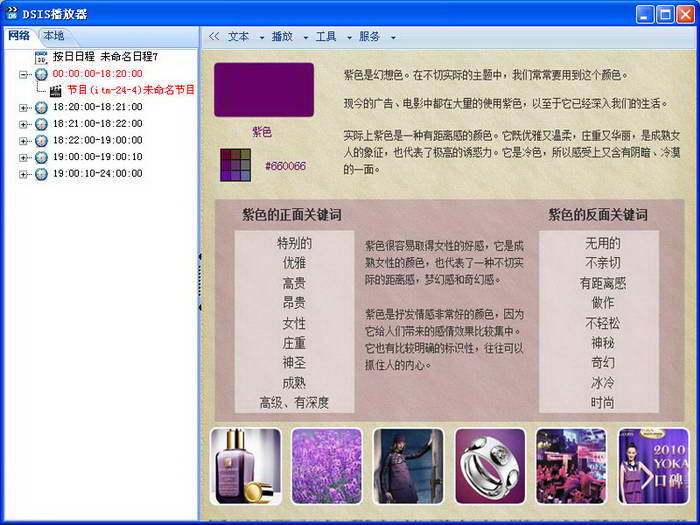Open the purple-lit crowd scene thumbnail
Image resolution: width=700 pixels, height=525 pixels.
(571, 466)
